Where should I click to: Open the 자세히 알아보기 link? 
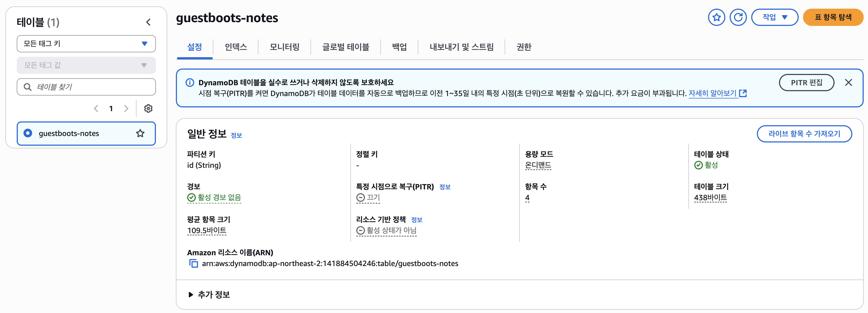[x=717, y=93]
